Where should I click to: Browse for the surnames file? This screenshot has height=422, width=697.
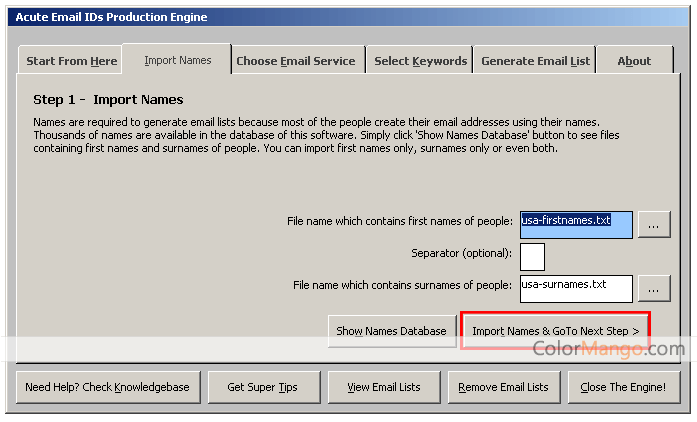pyautogui.click(x=653, y=288)
